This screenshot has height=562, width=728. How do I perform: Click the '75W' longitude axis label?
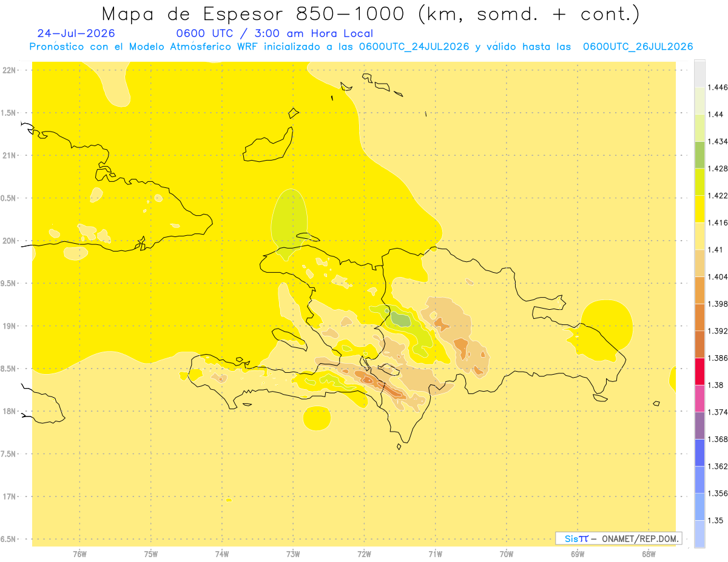coord(151,554)
